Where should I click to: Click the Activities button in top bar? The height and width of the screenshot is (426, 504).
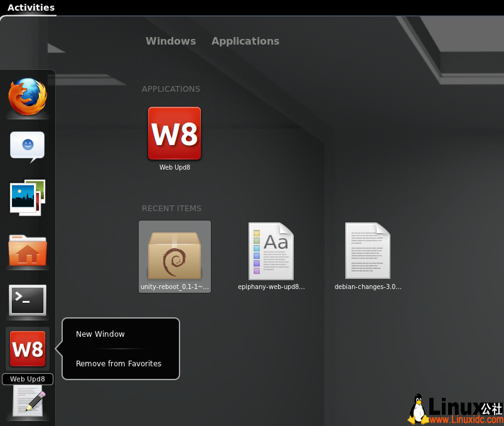[x=31, y=8]
